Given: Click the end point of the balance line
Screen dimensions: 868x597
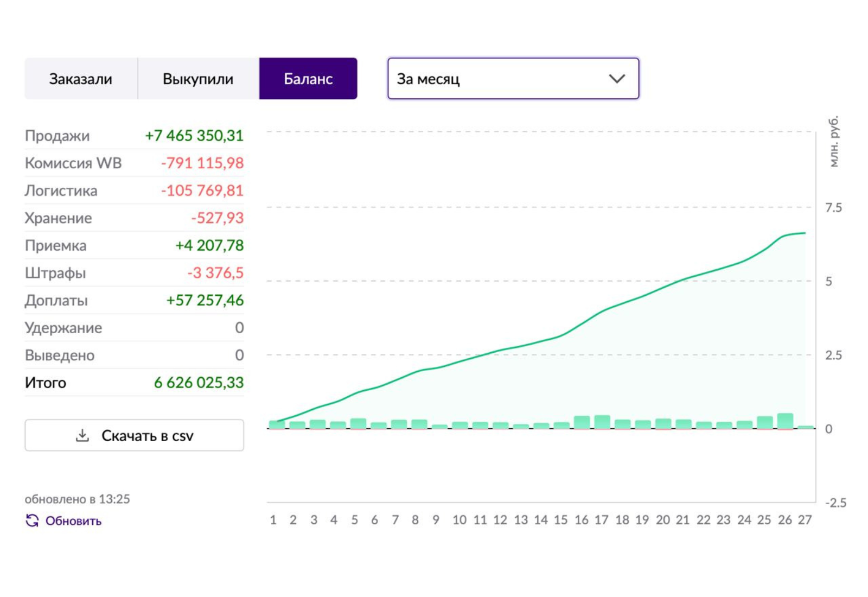Looking at the screenshot, I should (805, 233).
